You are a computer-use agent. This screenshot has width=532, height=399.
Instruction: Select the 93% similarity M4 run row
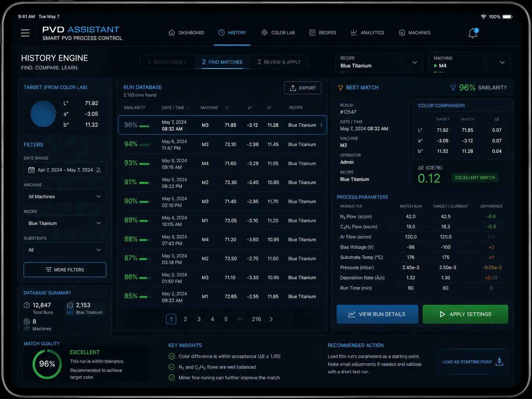point(222,163)
